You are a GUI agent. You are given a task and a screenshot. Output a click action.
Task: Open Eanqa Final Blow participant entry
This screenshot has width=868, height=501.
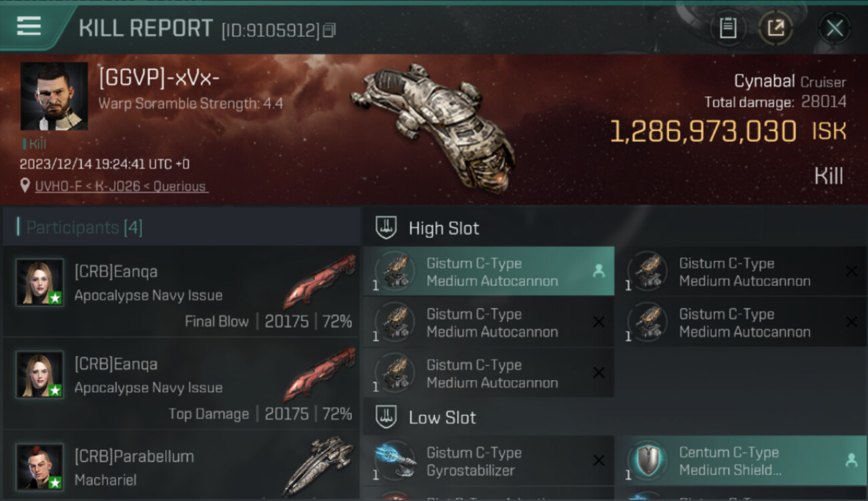(181, 291)
